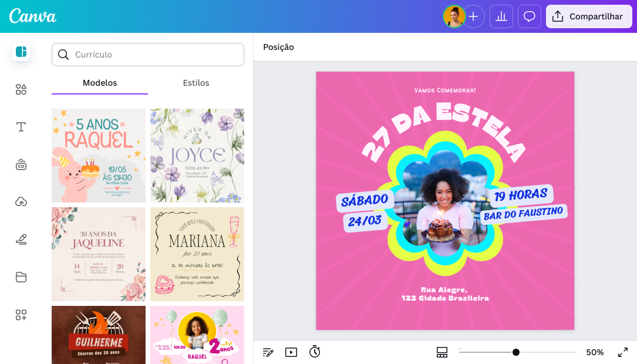
Task: Click the search magnifier icon
Action: 63,55
